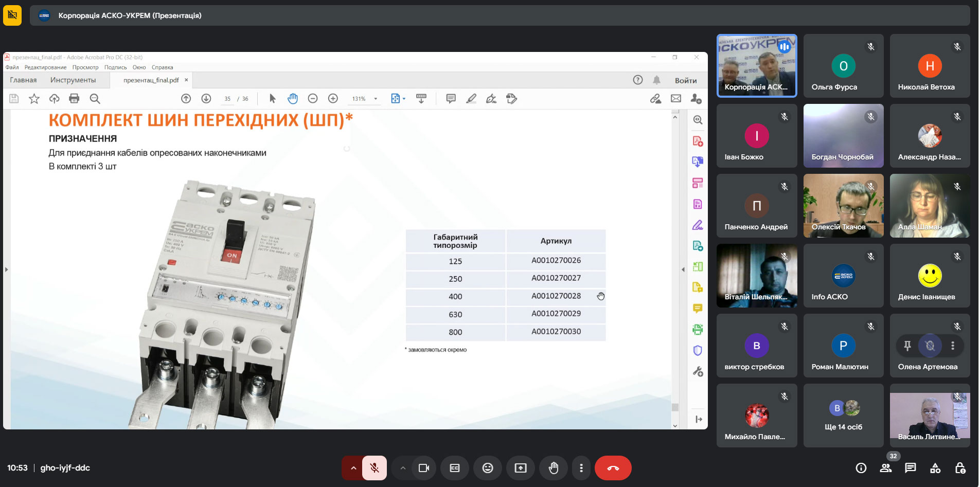Click the Войти sign-in button
Viewport: 980px width, 487px height.
coord(686,80)
